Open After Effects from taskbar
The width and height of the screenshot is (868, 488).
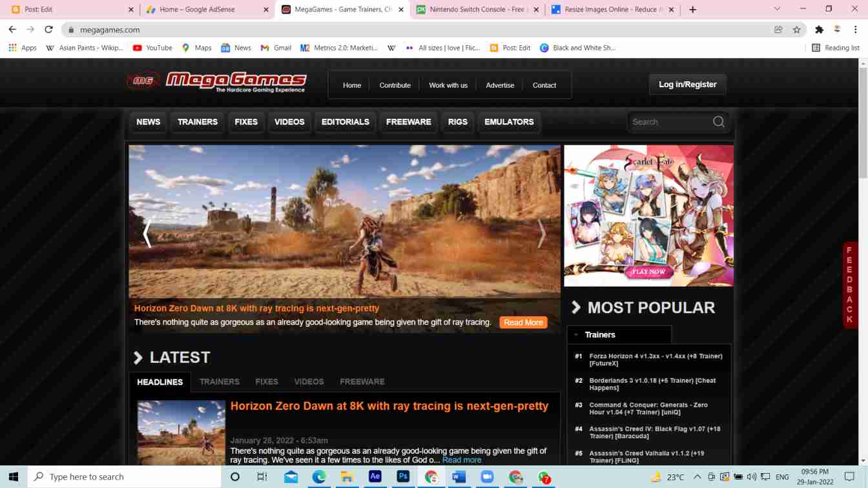tap(375, 476)
